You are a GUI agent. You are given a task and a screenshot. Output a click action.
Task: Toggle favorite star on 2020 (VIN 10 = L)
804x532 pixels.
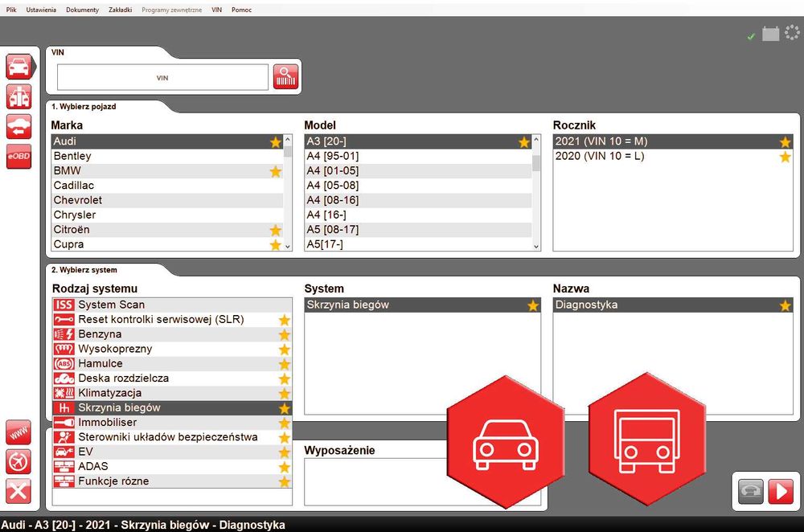(x=785, y=157)
